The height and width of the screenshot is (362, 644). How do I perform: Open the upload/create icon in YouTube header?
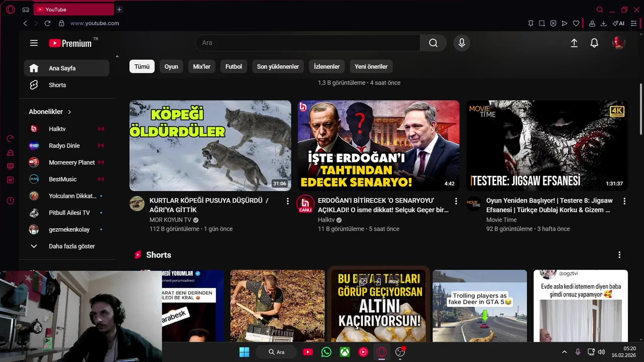tap(574, 43)
